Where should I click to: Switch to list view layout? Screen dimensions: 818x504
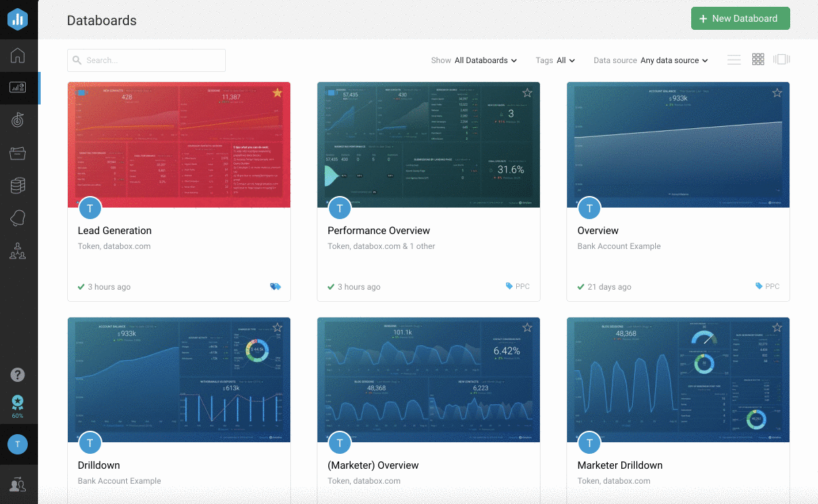click(x=734, y=60)
